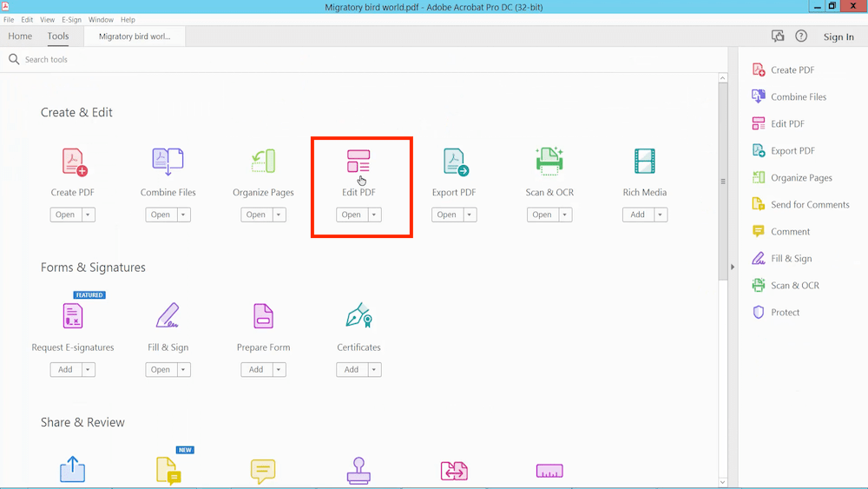The width and height of the screenshot is (868, 489).
Task: Select Combine Files icon in right sidebar
Action: point(759,96)
